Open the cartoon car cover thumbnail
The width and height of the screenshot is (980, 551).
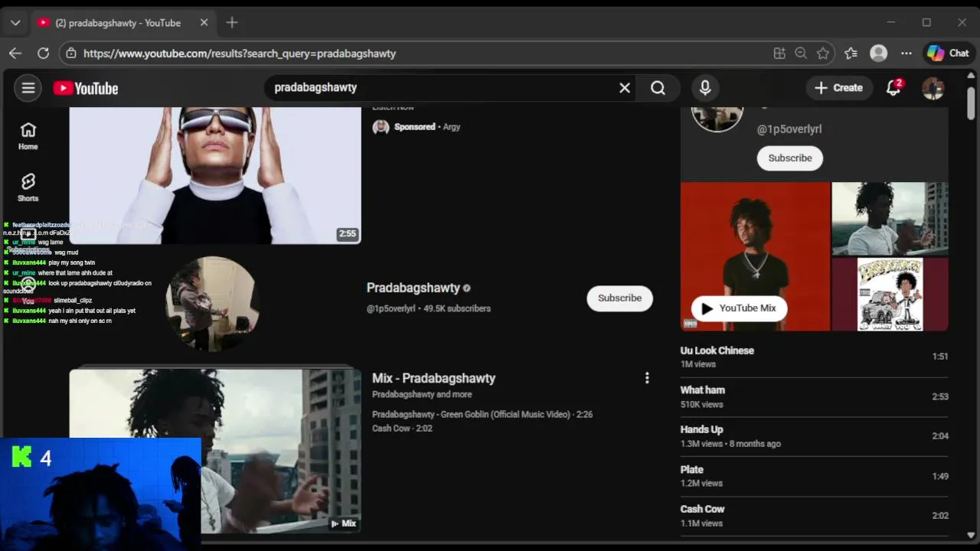pyautogui.click(x=890, y=294)
